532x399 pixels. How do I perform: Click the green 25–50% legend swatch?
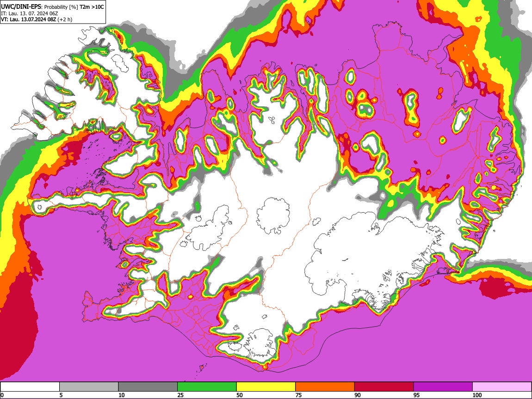(x=207, y=387)
